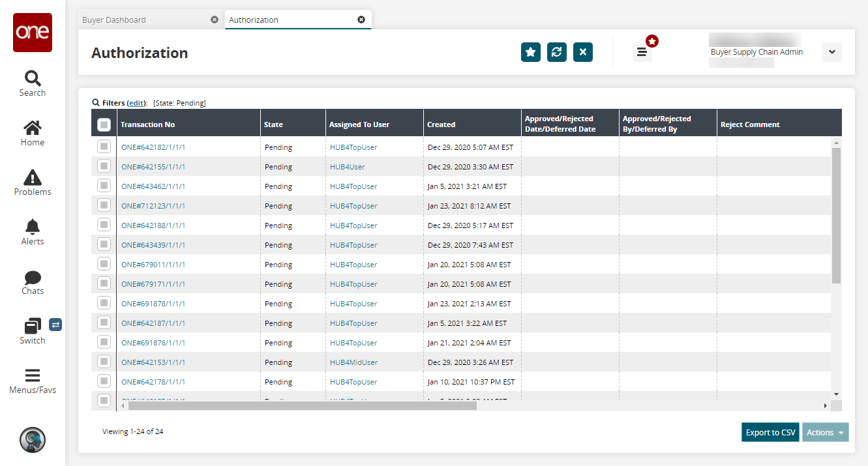
Task: Click the filters edit link
Action: pyautogui.click(x=136, y=103)
